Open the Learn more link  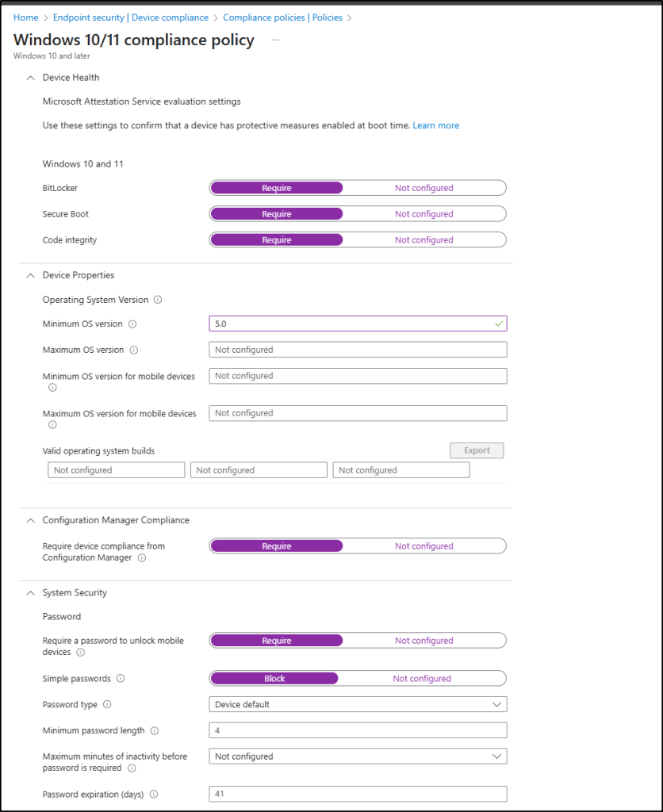(x=435, y=125)
